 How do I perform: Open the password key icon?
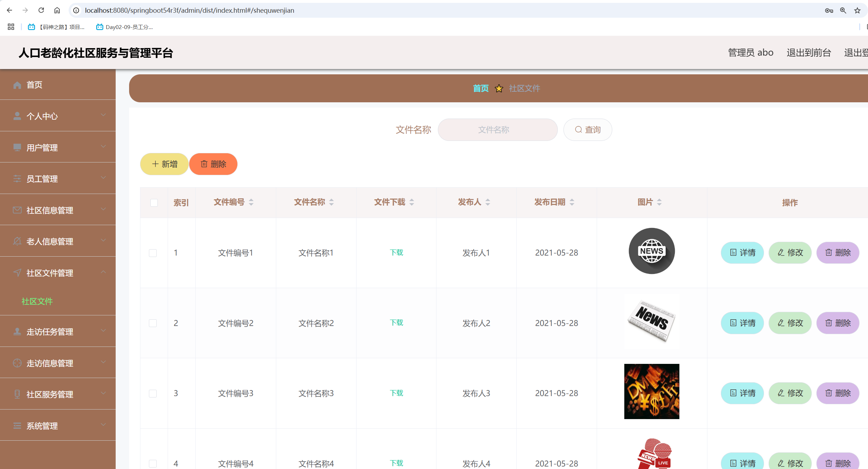point(829,10)
